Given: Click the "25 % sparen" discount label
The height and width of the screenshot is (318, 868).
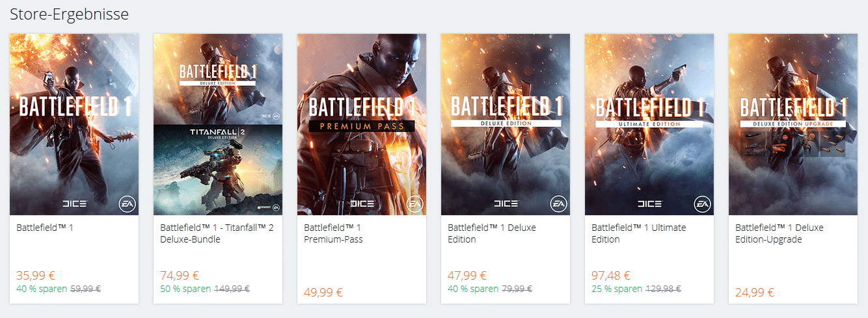Looking at the screenshot, I should tap(617, 289).
